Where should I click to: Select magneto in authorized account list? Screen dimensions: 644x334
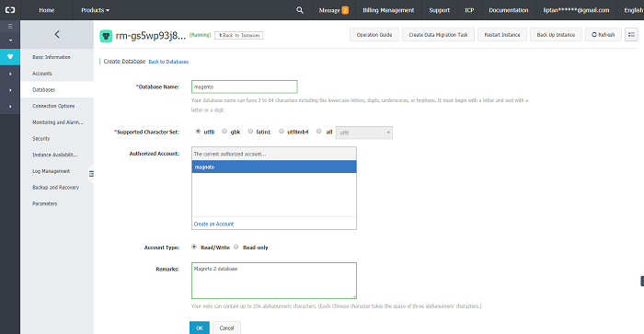274,167
